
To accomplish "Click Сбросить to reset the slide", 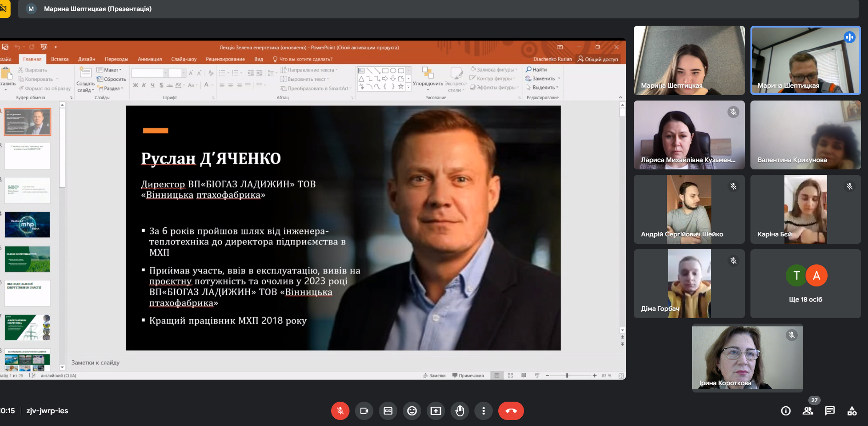I will [111, 79].
